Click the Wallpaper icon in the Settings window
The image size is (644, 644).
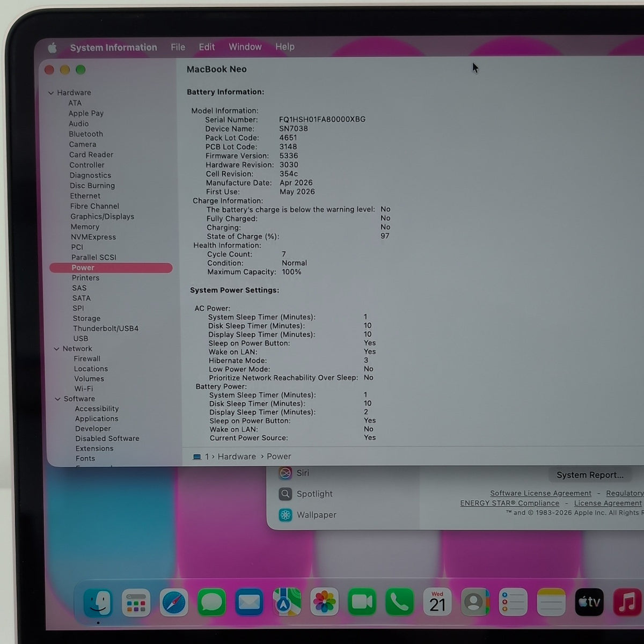(286, 515)
